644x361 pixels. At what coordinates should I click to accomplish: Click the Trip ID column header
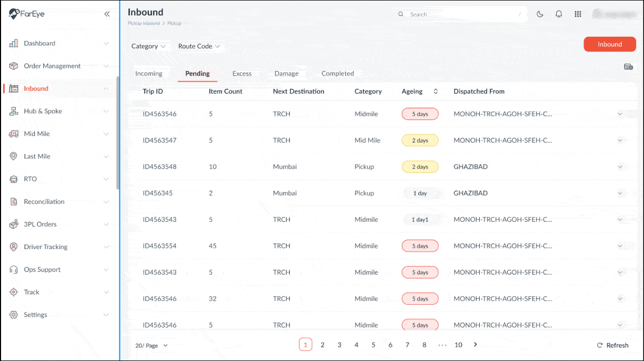click(153, 91)
